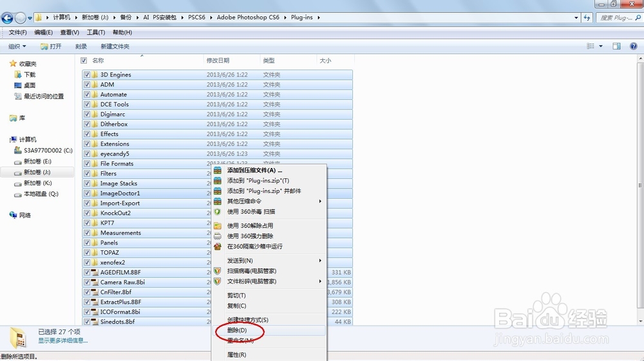Click the Ditherbox folder icon
This screenshot has width=644, height=361.
pyautogui.click(x=95, y=124)
